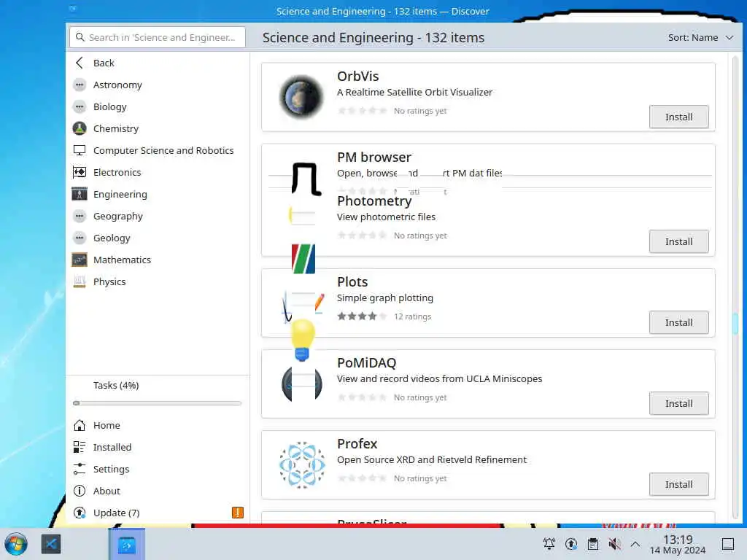Click the Engineering category icon

80,194
